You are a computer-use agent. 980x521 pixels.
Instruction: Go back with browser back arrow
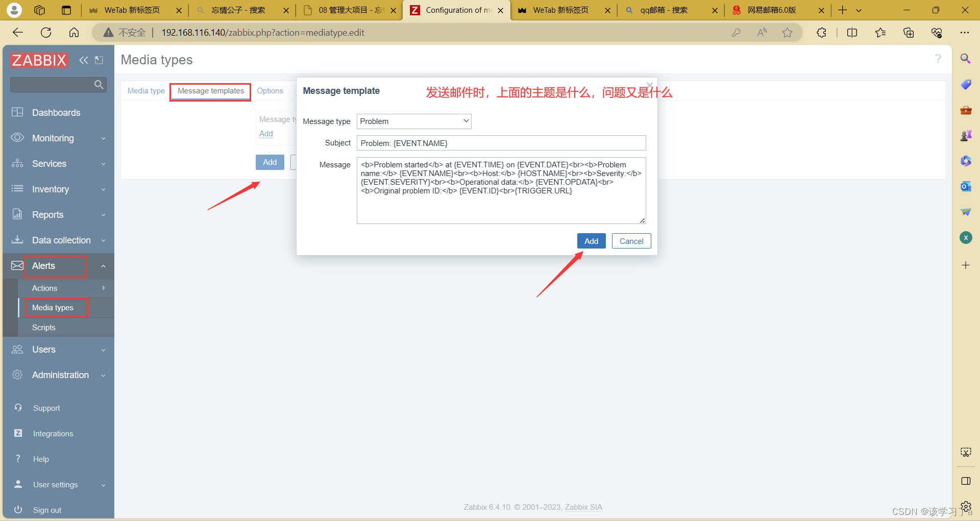pos(18,33)
